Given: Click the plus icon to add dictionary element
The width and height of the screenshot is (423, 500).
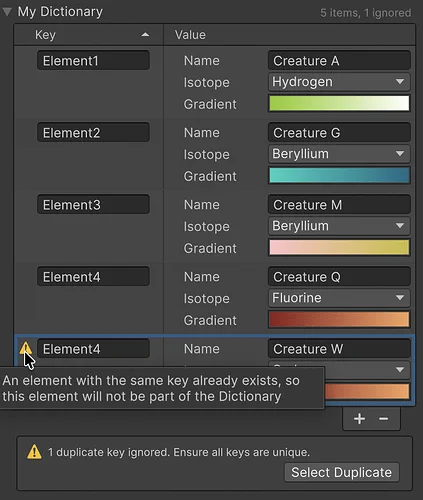Looking at the screenshot, I should (x=359, y=419).
